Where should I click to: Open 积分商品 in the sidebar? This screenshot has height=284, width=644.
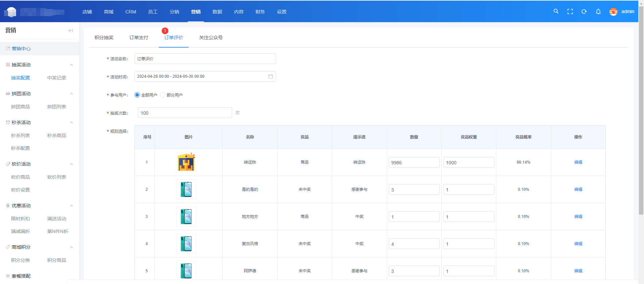57,260
